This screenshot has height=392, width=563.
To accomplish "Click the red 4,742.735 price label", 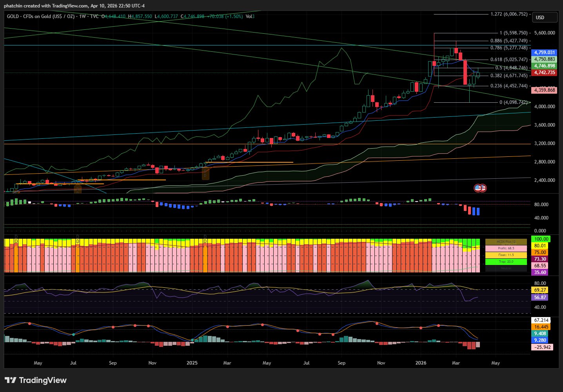I will [544, 73].
